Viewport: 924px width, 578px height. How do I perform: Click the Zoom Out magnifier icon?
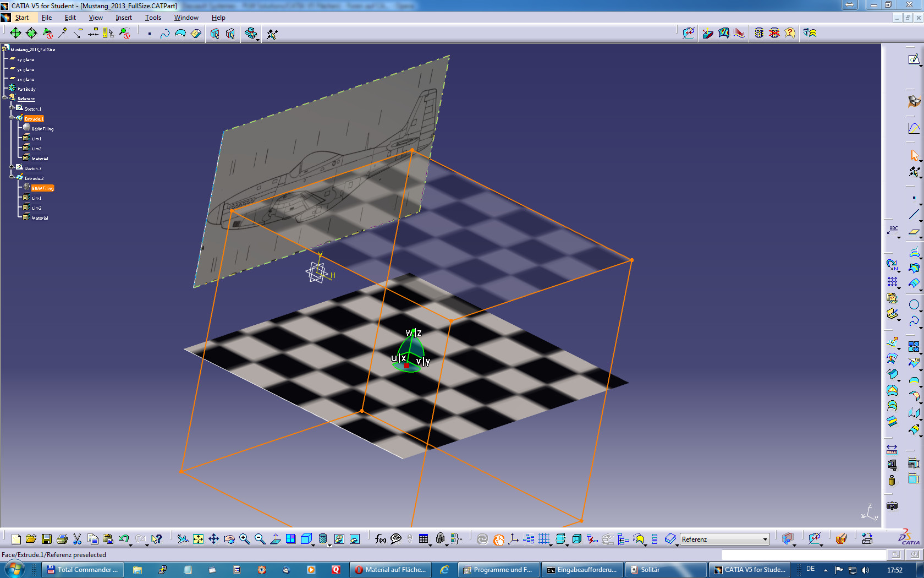pos(260,539)
